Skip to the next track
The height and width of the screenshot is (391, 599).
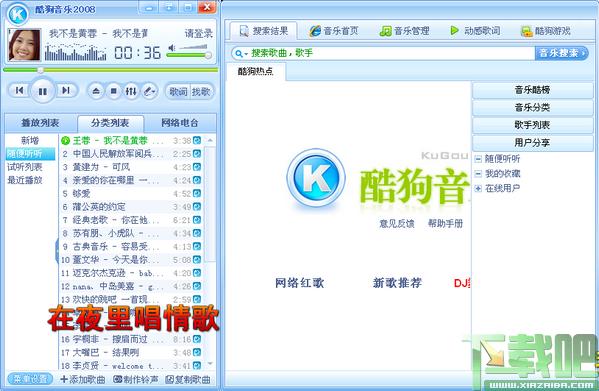[66, 90]
